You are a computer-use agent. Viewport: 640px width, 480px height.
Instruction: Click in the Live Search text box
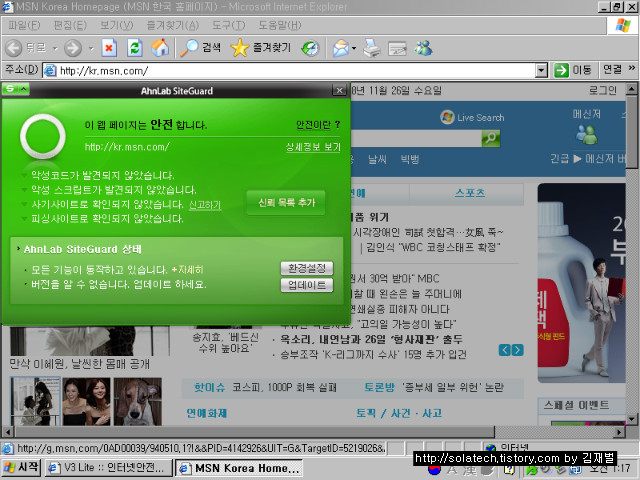coord(416,138)
